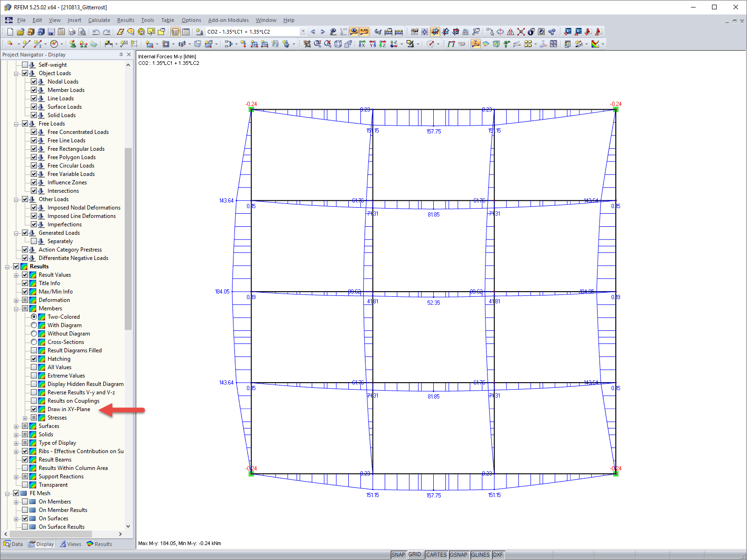This screenshot has width=747, height=560.
Task: Toggle CARTES in the status bar
Action: [x=437, y=554]
